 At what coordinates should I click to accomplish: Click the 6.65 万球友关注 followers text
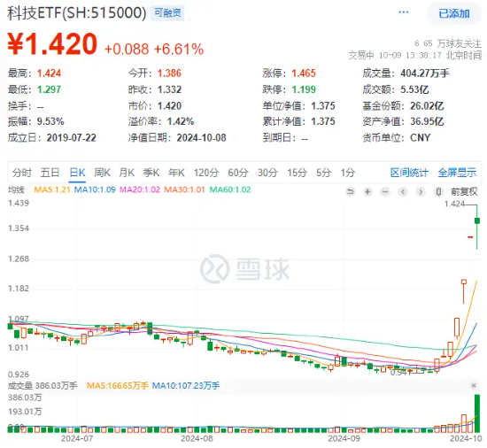pyautogui.click(x=447, y=43)
